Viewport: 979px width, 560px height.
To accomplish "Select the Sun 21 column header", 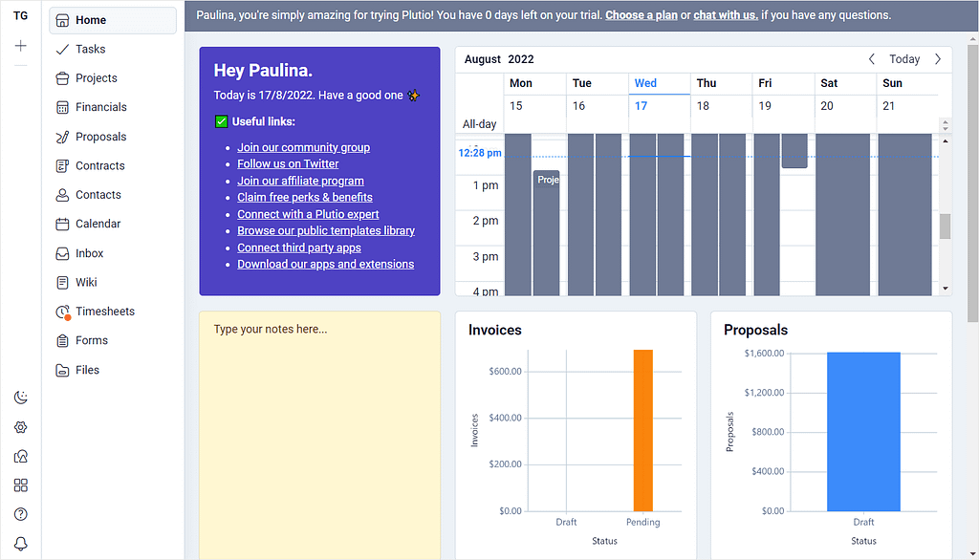I will [x=908, y=95].
